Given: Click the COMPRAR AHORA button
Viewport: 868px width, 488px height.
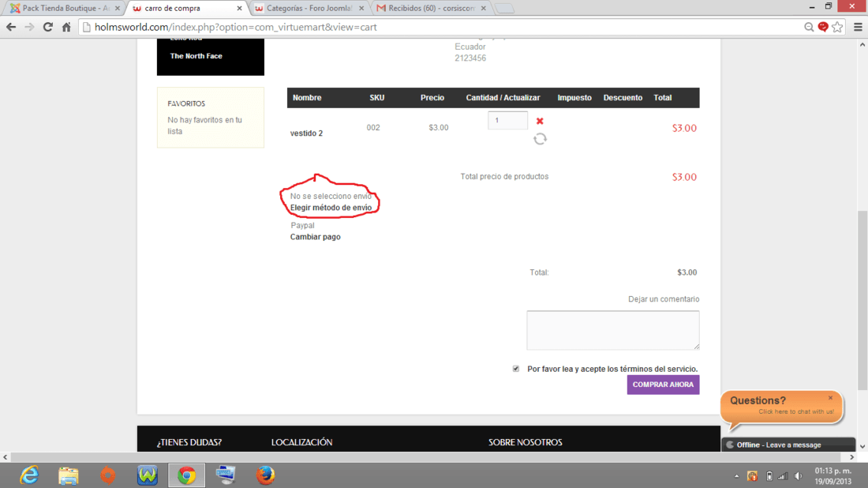Looking at the screenshot, I should point(663,385).
